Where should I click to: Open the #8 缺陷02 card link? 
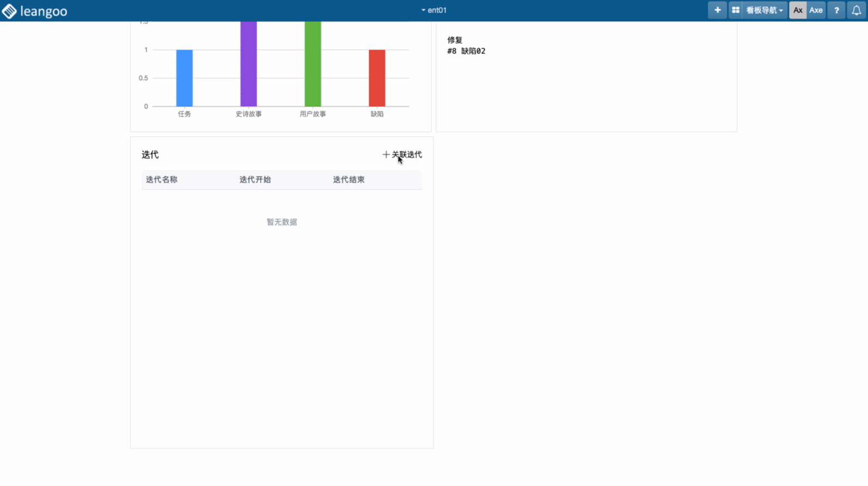pos(466,51)
